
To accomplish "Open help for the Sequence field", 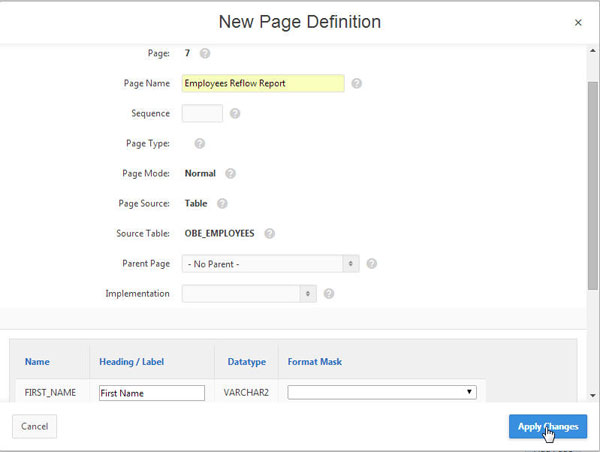I will click(x=235, y=114).
